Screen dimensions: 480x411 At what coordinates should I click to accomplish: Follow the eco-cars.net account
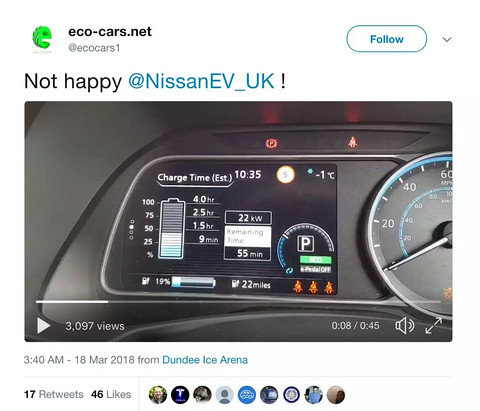coord(387,39)
